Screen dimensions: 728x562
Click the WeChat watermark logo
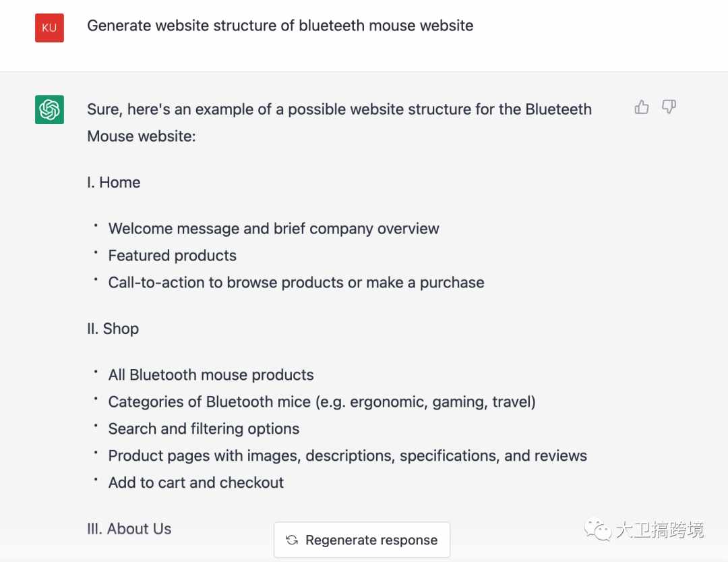tap(597, 530)
